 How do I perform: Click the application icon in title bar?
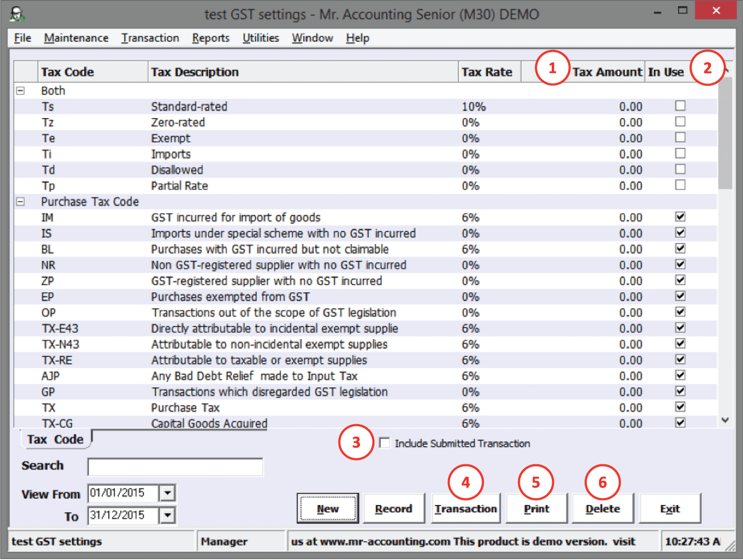coord(18,14)
